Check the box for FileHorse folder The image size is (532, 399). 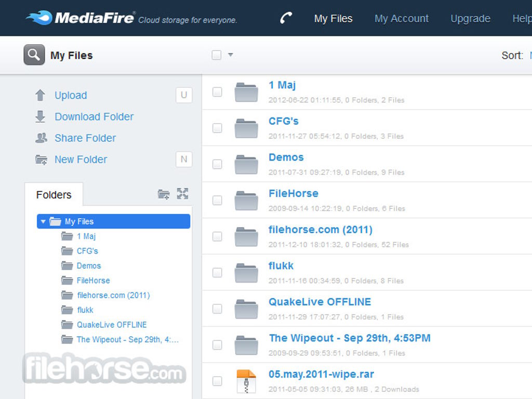point(217,200)
